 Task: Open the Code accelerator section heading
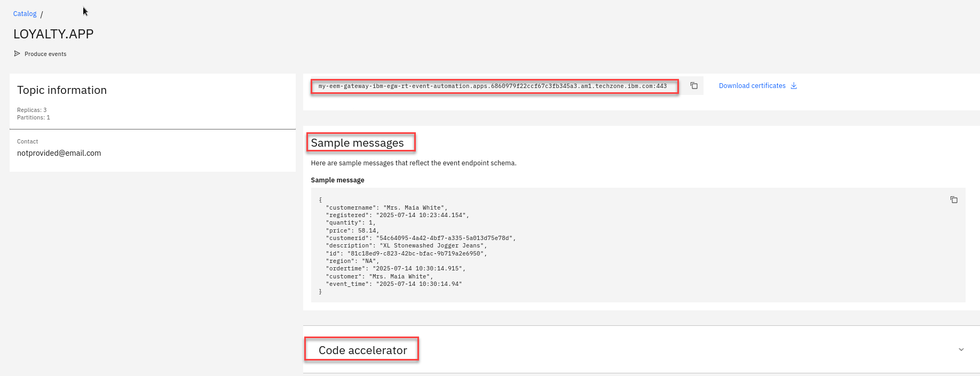coord(362,350)
